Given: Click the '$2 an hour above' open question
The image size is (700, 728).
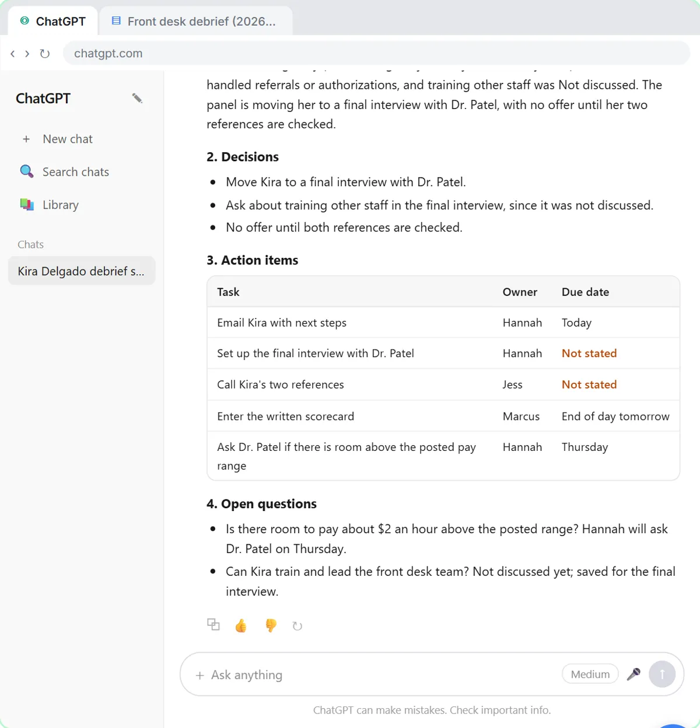Looking at the screenshot, I should click(x=447, y=538).
